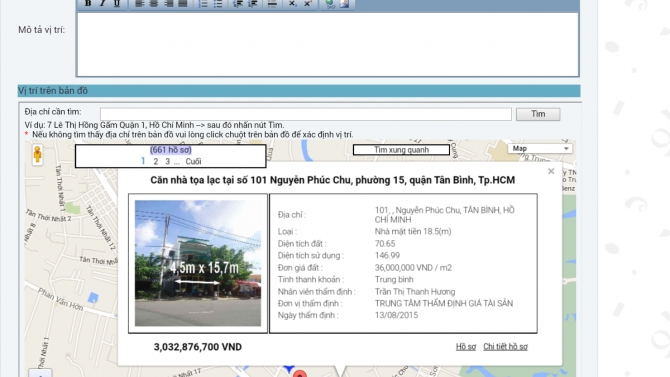Image resolution: width=670 pixels, height=377 pixels.
Task: Click the TRUNG TÂM THẨM ĐỊNH GIÁ TÀI SẢN value
Action: 444,303
